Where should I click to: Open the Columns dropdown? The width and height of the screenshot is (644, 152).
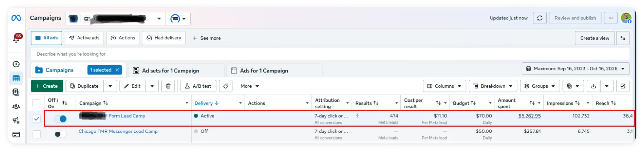pos(444,86)
